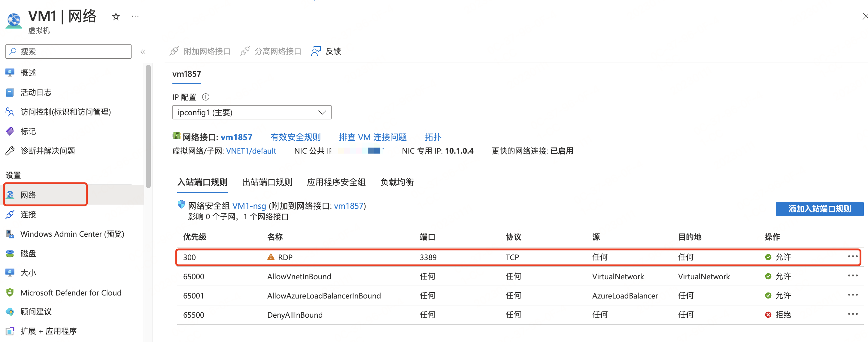868x342 pixels.
Task: Open ellipsis menu for AllowVnetInBound row
Action: click(x=853, y=276)
